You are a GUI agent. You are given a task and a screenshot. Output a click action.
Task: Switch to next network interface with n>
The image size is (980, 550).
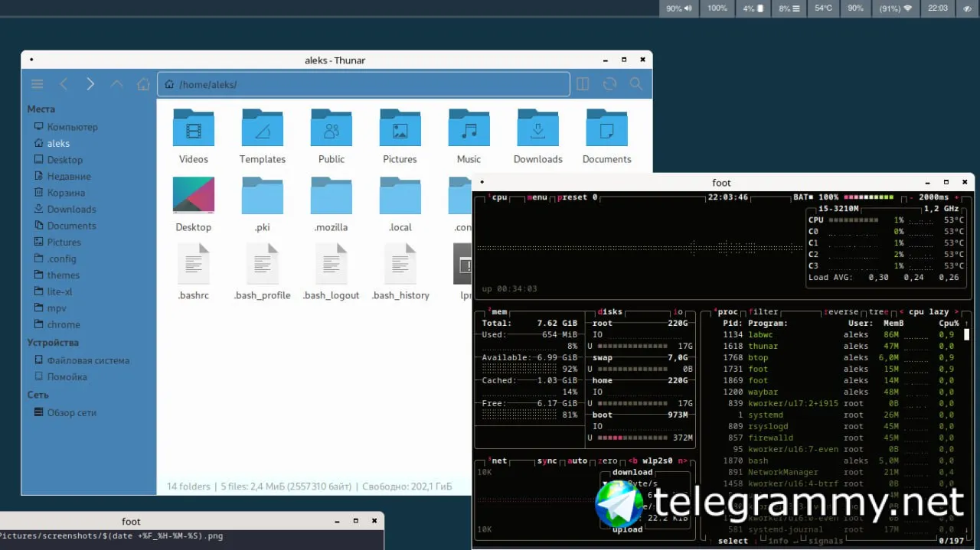(x=682, y=461)
